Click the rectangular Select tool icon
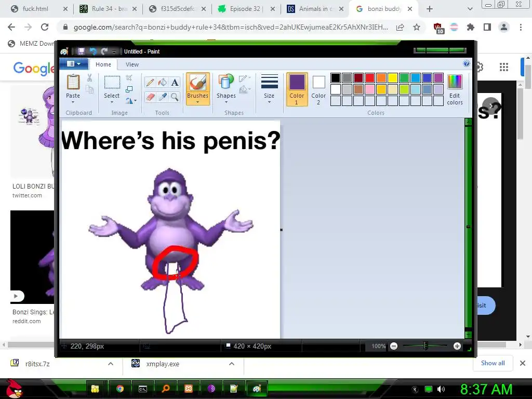532x399 pixels. [x=112, y=83]
